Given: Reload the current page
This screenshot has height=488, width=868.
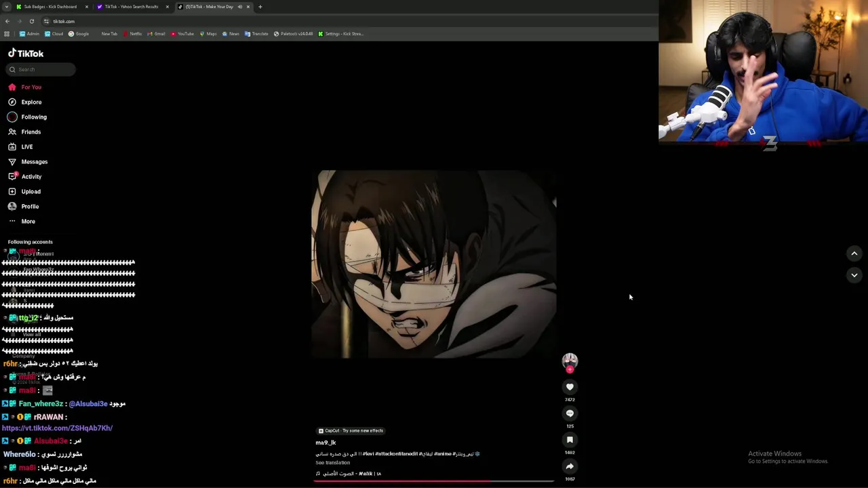Looking at the screenshot, I should point(31,21).
